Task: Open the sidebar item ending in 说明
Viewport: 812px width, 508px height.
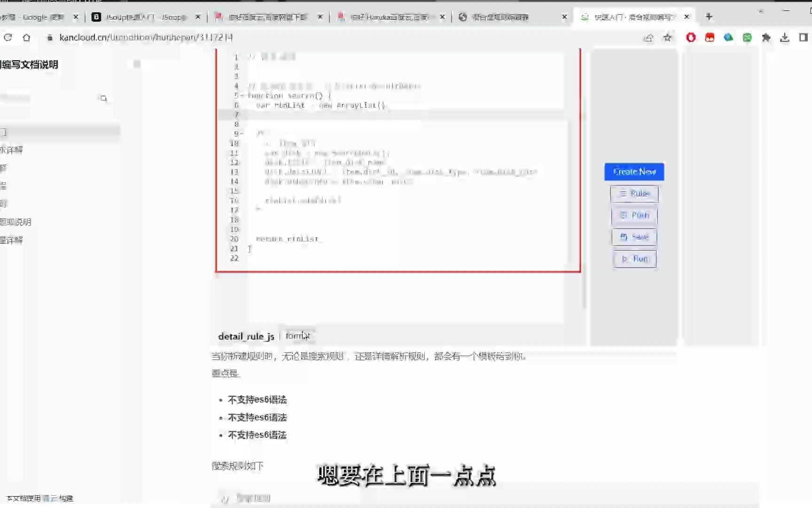Action: tap(16, 222)
